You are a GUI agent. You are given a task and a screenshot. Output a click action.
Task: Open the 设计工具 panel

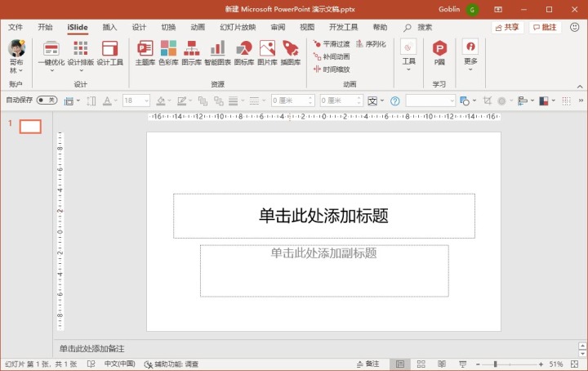110,53
